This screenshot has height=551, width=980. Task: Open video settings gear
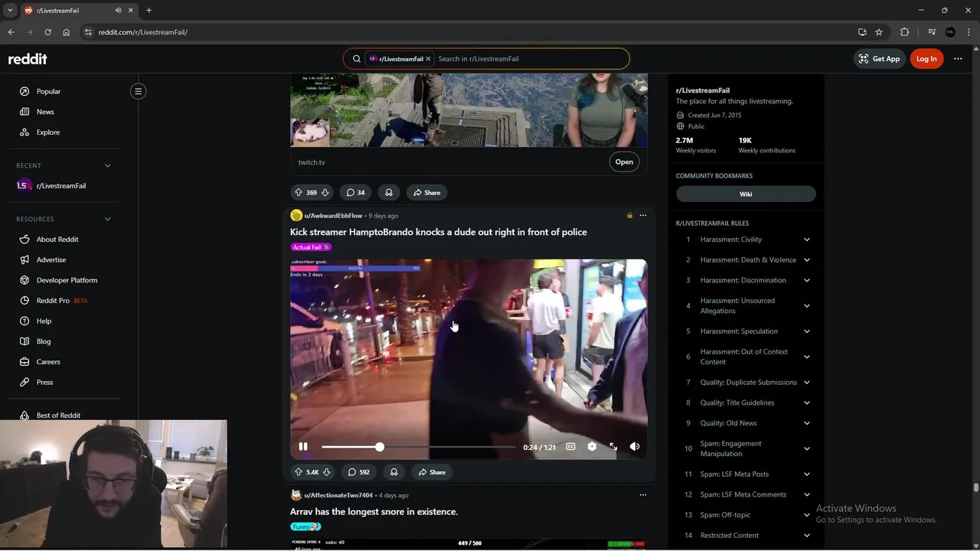[592, 447]
